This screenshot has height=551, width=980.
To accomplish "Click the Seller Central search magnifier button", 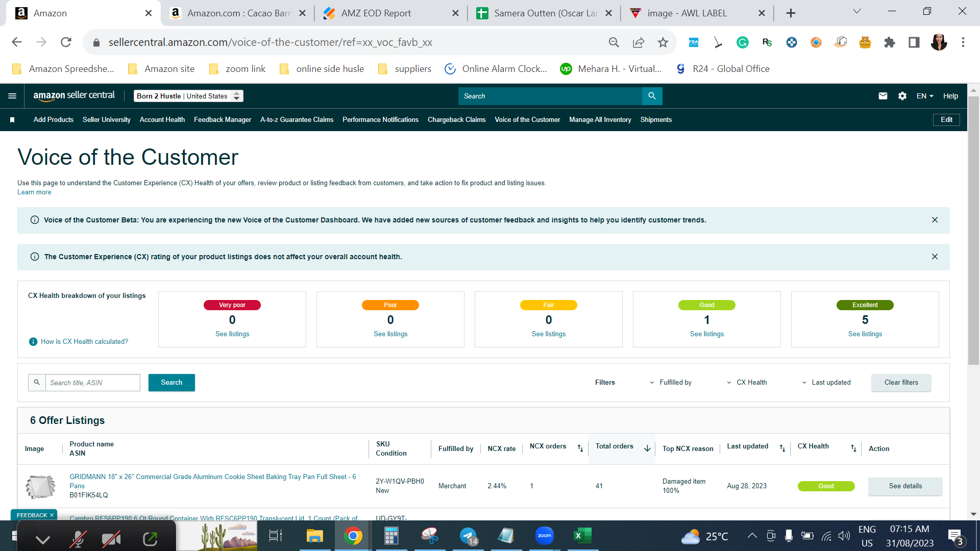I will pos(652,96).
